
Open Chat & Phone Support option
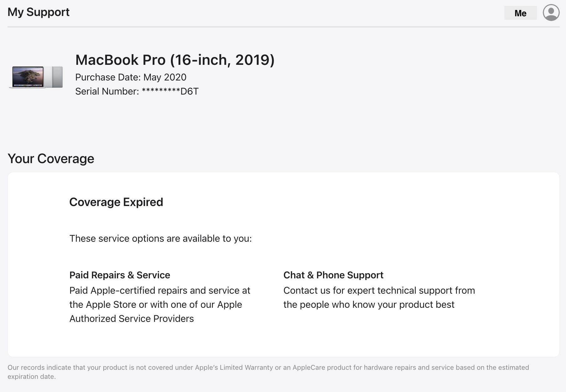(x=333, y=275)
